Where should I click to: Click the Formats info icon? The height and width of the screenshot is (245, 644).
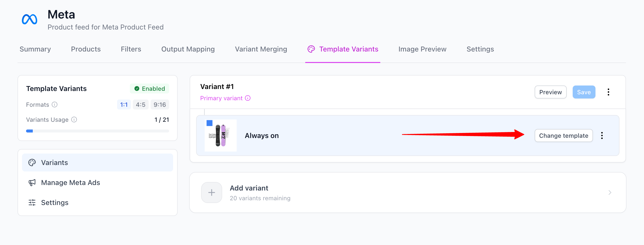(55, 104)
